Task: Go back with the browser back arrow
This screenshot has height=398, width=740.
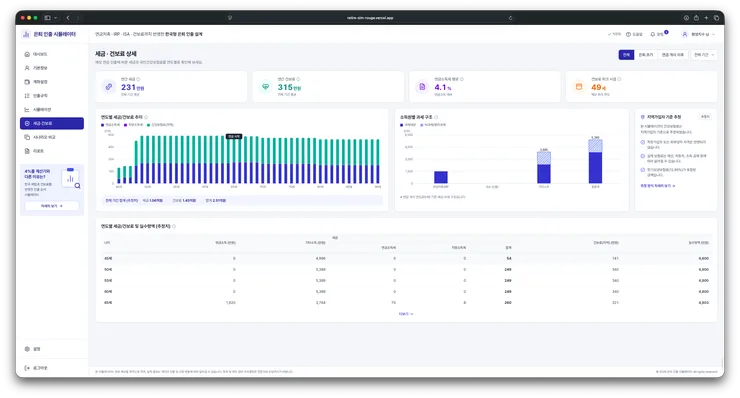Action: [68, 17]
